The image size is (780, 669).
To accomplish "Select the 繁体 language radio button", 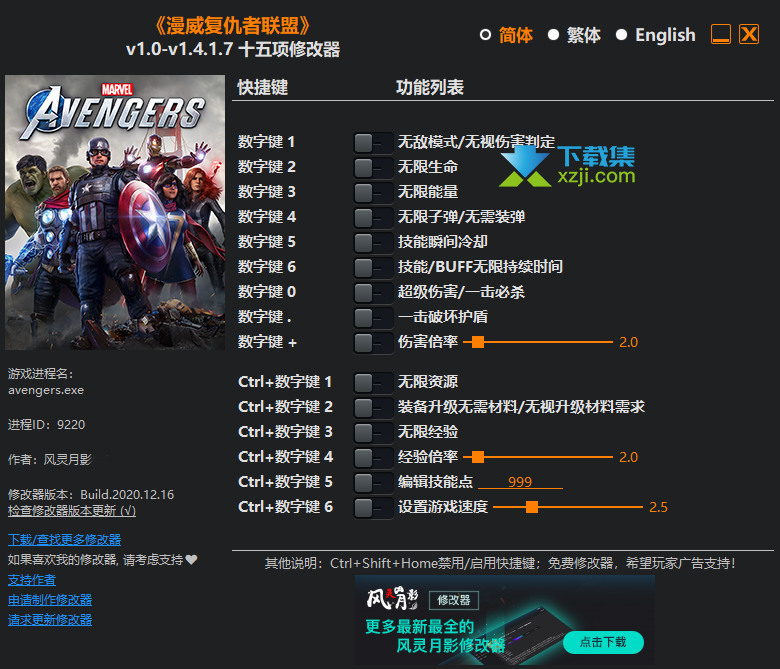I will (x=553, y=35).
